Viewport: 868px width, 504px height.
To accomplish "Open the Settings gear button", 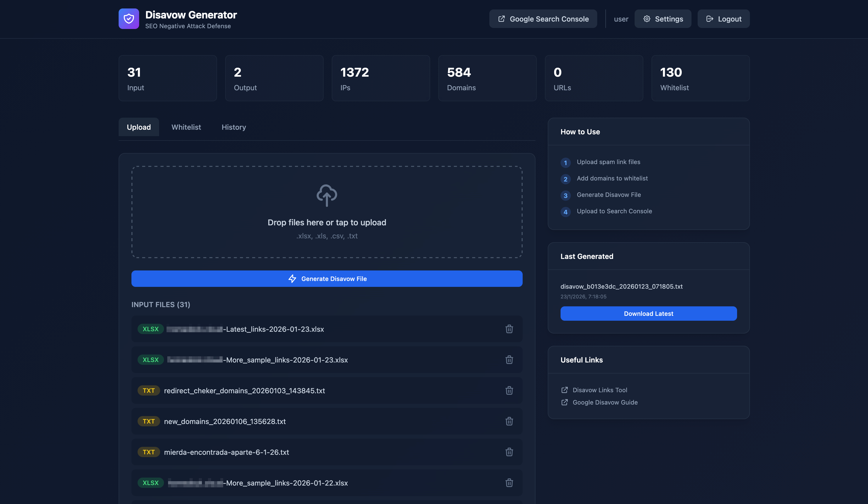I will point(662,19).
